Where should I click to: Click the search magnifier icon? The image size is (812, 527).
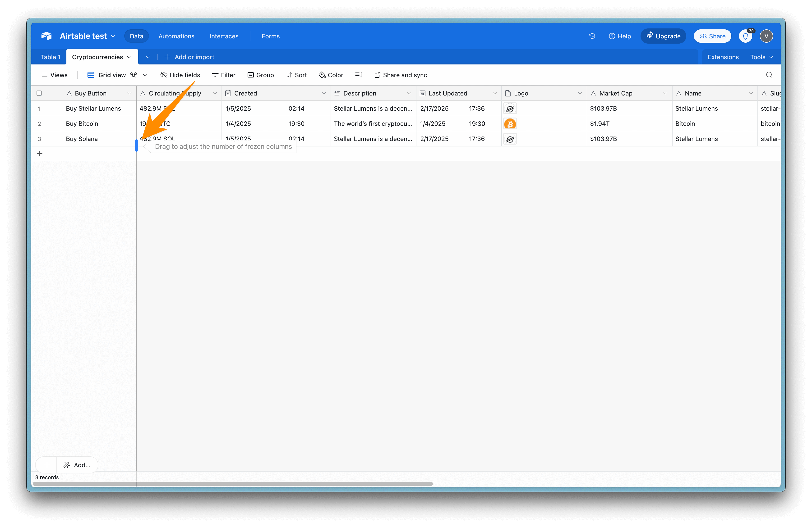769,75
